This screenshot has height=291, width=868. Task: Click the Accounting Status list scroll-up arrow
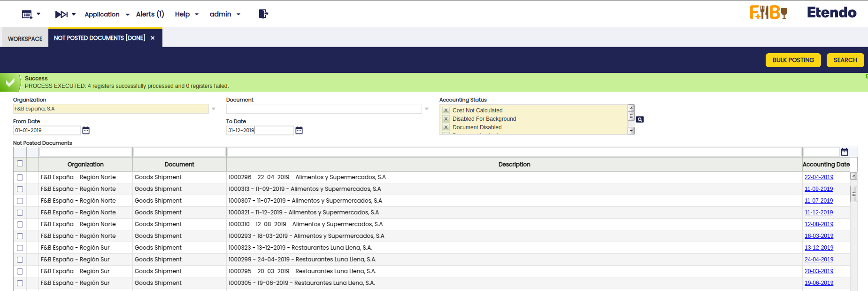click(631, 108)
